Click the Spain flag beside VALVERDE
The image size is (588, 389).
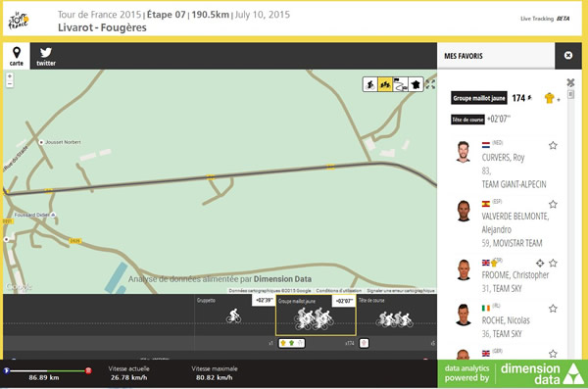click(x=486, y=204)
